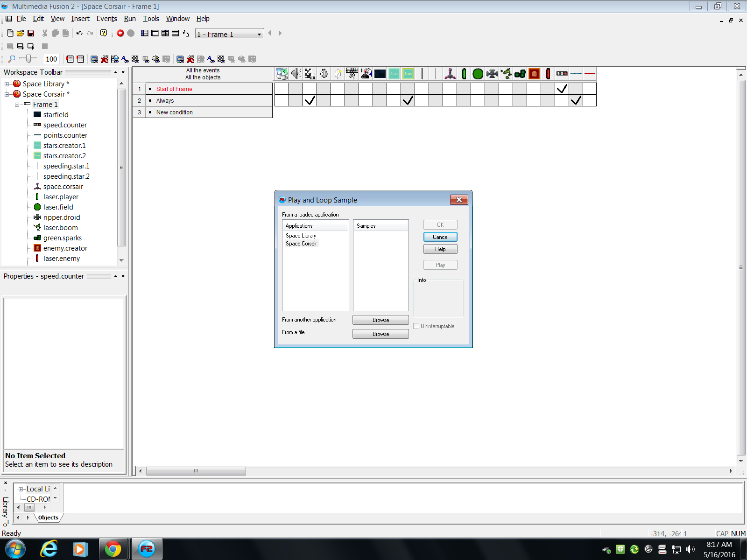
Task: Open the yellow question-mark help icon
Action: [104, 33]
